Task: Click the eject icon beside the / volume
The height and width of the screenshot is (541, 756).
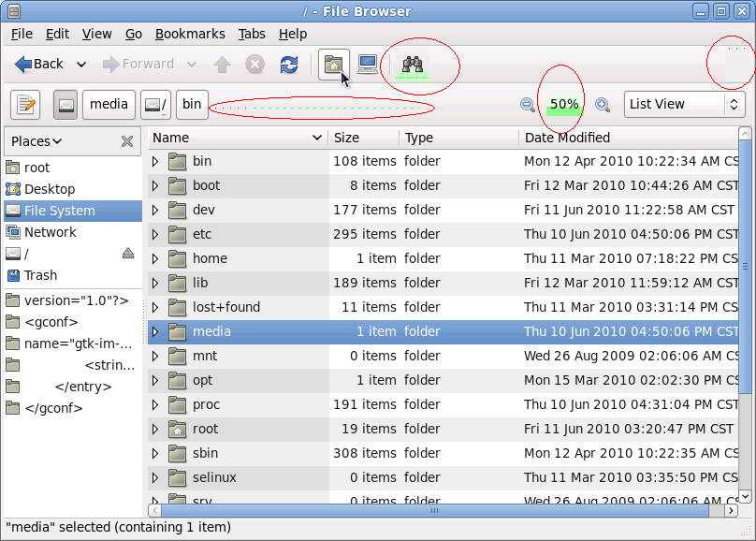Action: (128, 254)
